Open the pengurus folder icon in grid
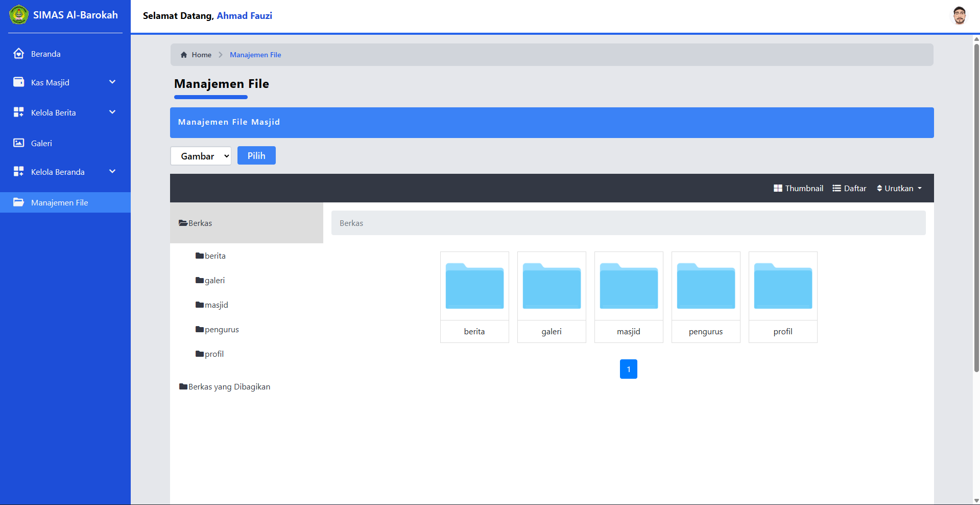 tap(706, 286)
